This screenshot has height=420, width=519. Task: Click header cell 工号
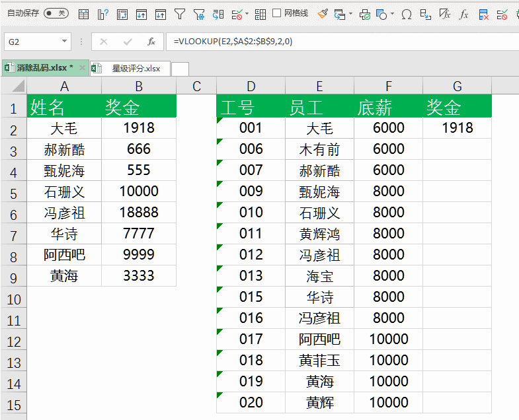[x=251, y=106]
